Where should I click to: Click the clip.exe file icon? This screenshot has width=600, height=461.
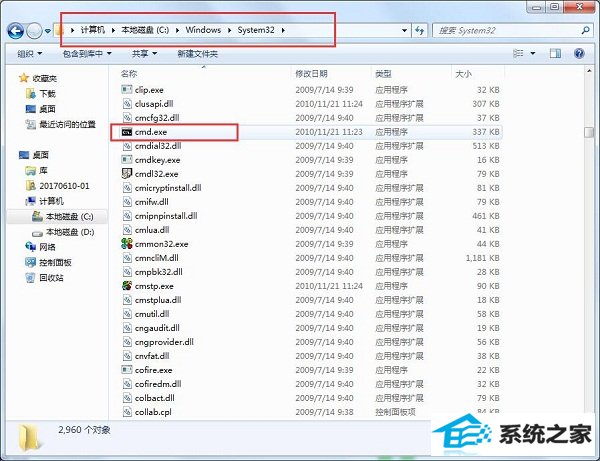click(127, 90)
